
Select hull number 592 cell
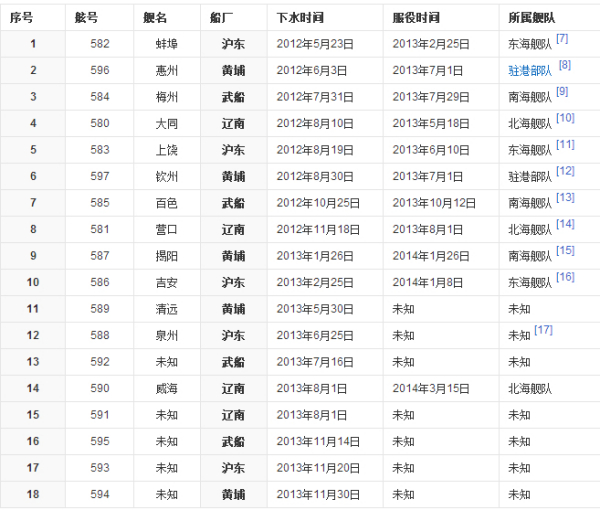[x=100, y=362]
